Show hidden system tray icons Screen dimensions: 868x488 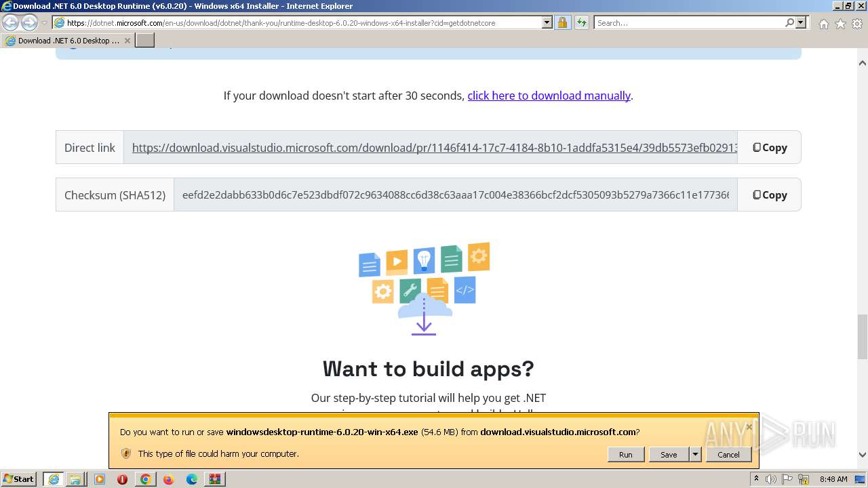click(757, 479)
